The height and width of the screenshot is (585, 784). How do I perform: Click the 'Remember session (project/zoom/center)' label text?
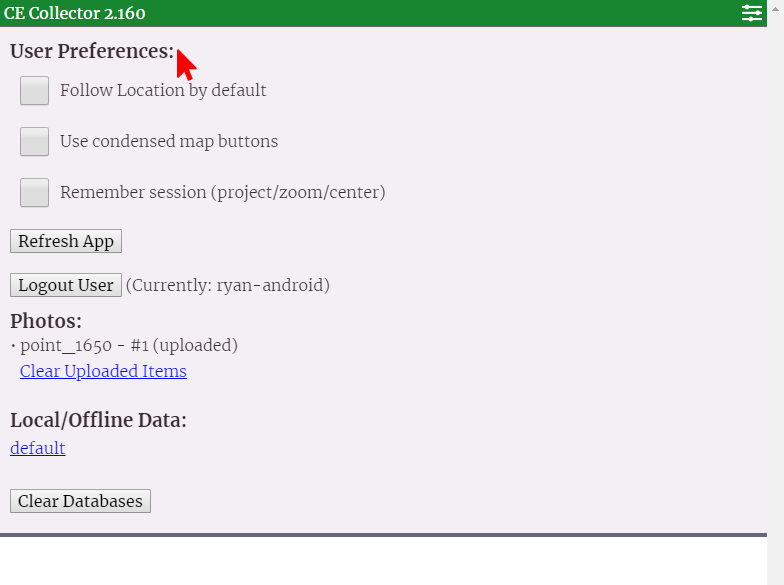(222, 192)
